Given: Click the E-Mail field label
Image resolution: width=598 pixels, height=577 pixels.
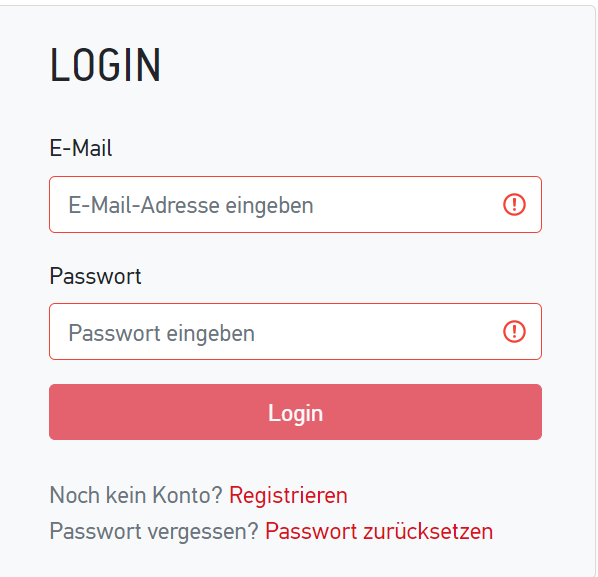Looking at the screenshot, I should [80, 148].
